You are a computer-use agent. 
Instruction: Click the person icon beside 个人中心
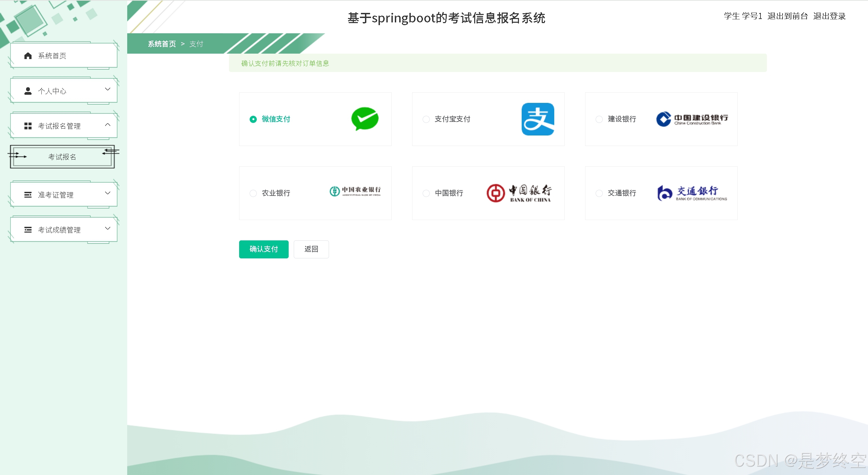point(28,91)
